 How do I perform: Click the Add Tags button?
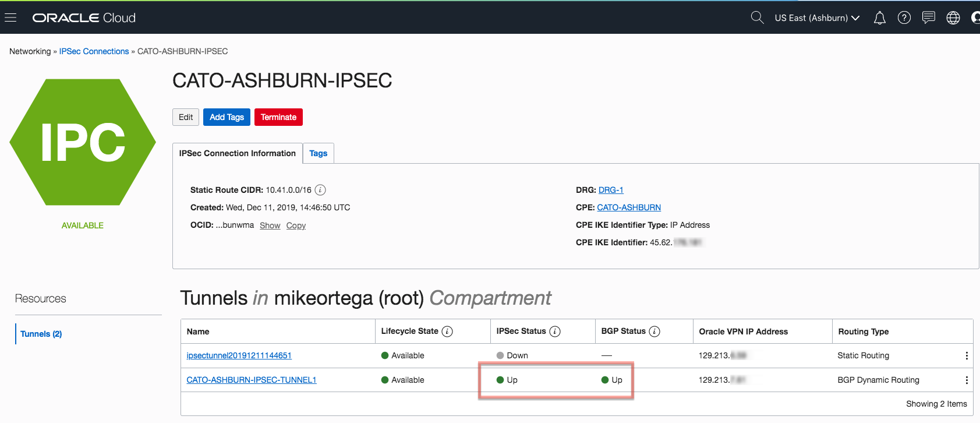pyautogui.click(x=227, y=117)
